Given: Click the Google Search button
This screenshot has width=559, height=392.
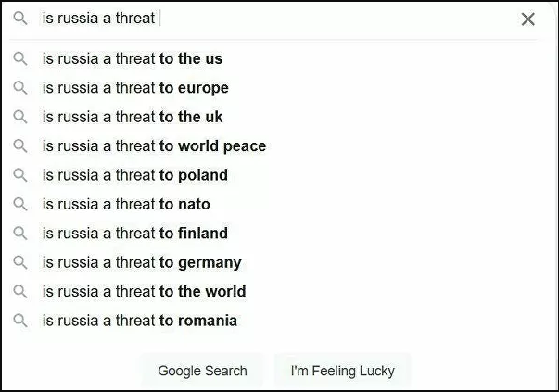Looking at the screenshot, I should click(x=202, y=371).
